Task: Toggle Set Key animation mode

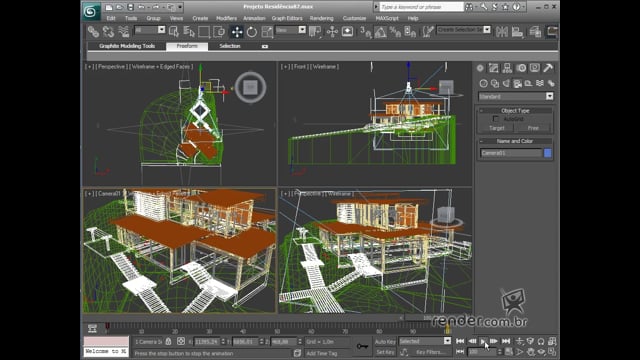Action: click(x=385, y=352)
